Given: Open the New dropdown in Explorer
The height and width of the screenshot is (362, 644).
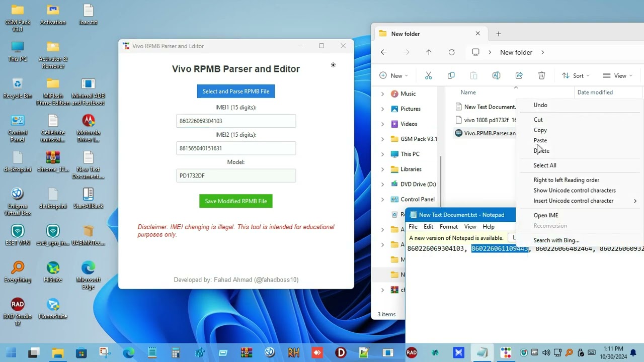Looking at the screenshot, I should [x=393, y=75].
